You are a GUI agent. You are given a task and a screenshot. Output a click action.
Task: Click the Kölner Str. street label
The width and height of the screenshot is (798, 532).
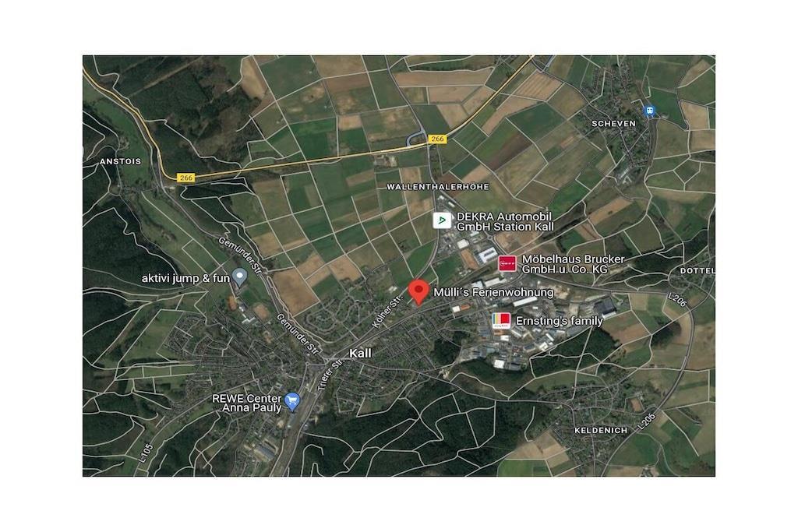(387, 312)
